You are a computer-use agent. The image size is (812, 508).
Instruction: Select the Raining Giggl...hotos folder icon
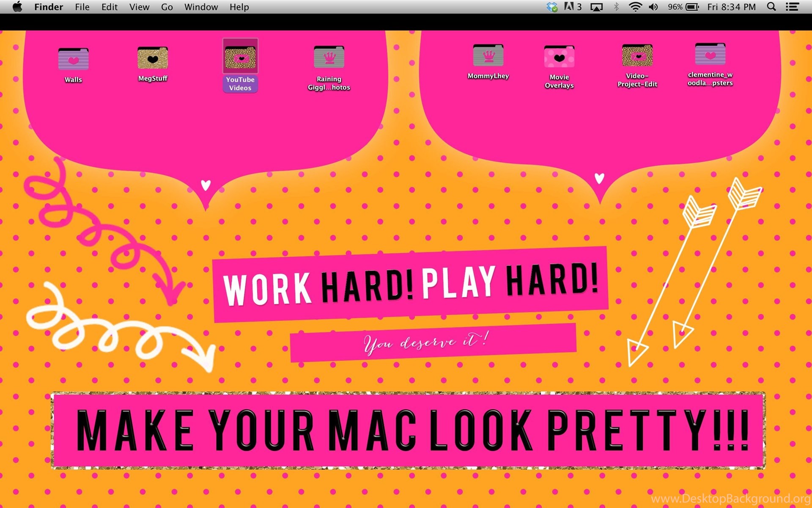tap(329, 57)
